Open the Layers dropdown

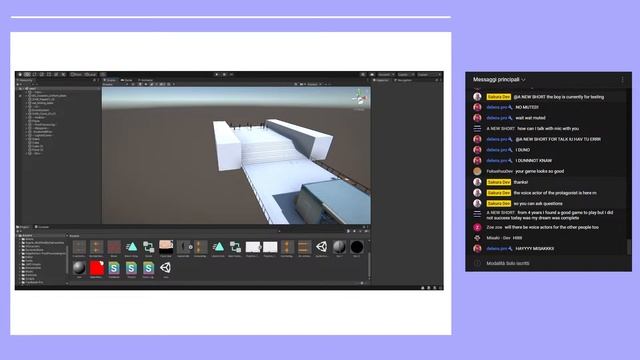tap(405, 75)
